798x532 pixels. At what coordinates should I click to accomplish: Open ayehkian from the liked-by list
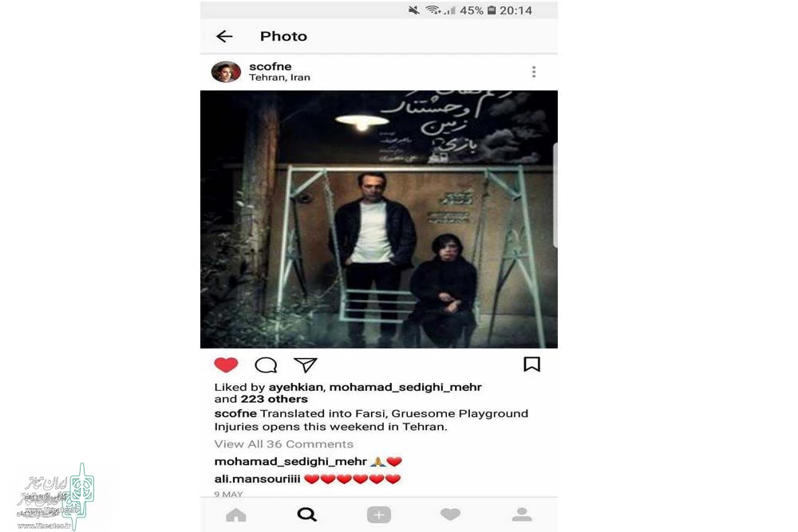pos(296,387)
